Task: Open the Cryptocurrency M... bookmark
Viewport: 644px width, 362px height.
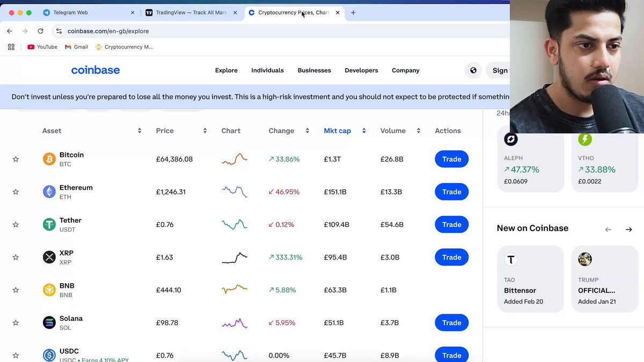Action: click(124, 47)
